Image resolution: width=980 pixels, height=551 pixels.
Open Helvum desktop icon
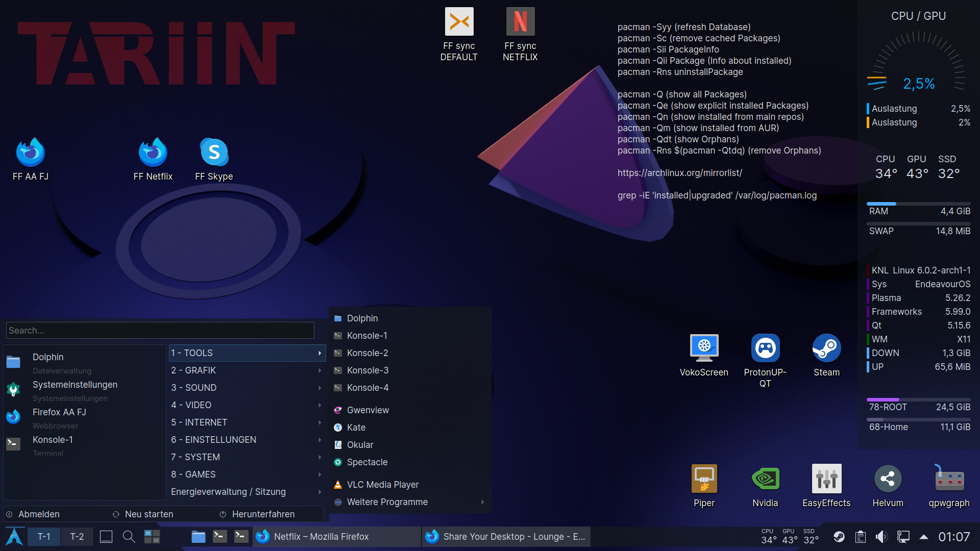click(x=888, y=486)
